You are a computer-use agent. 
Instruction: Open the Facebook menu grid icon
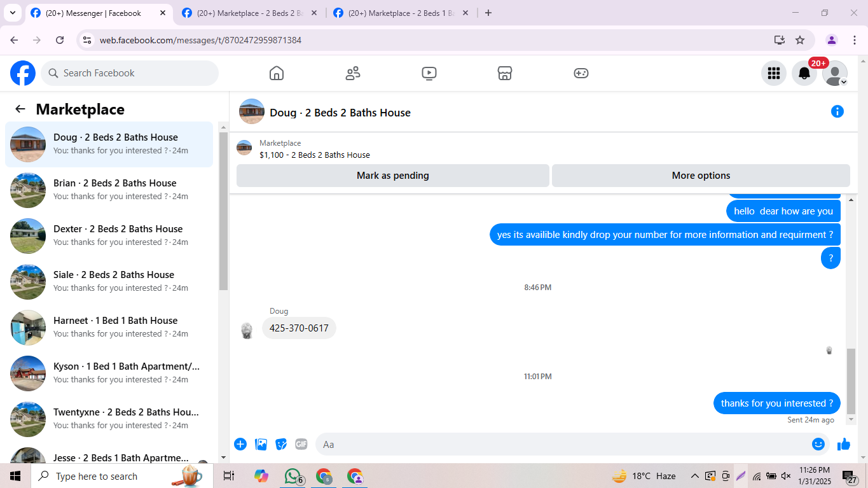tap(774, 73)
